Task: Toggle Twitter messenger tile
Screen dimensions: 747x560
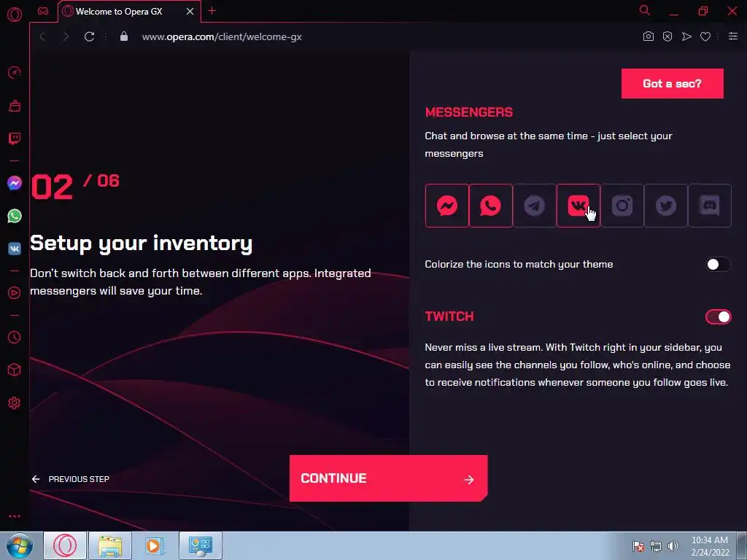Action: click(x=666, y=206)
